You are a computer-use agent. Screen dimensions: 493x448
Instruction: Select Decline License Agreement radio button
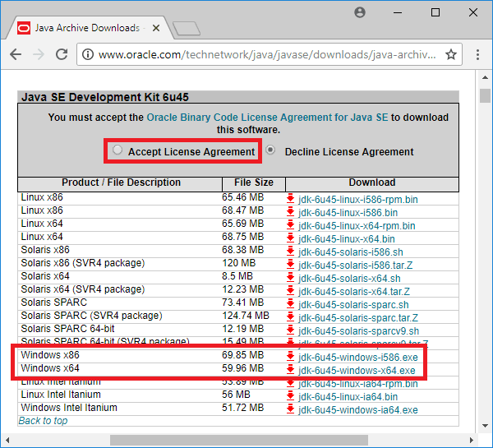[x=270, y=150]
